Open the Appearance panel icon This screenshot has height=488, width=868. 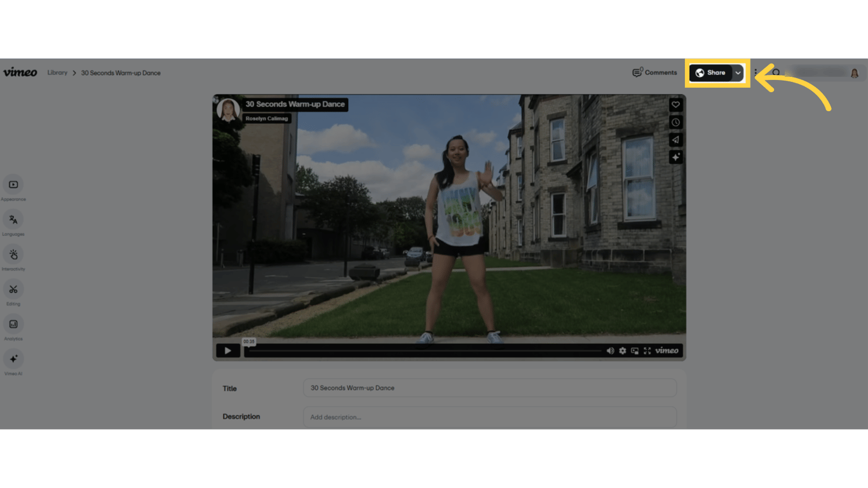tap(13, 185)
